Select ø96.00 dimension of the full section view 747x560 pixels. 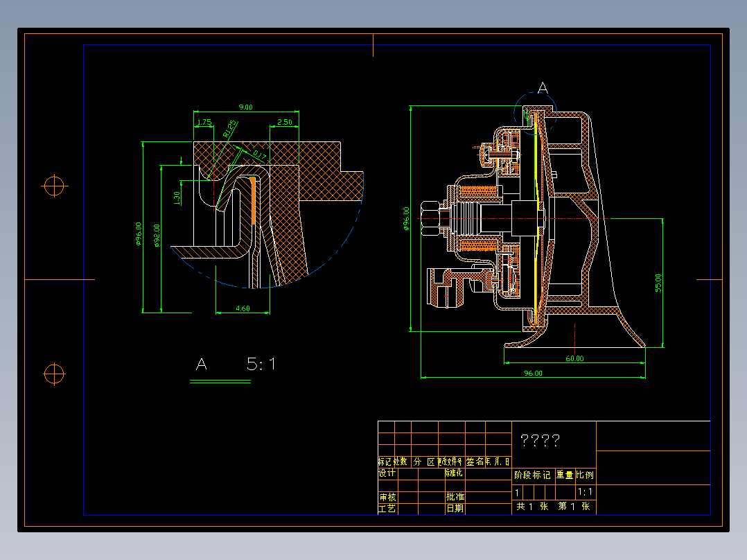click(x=406, y=218)
